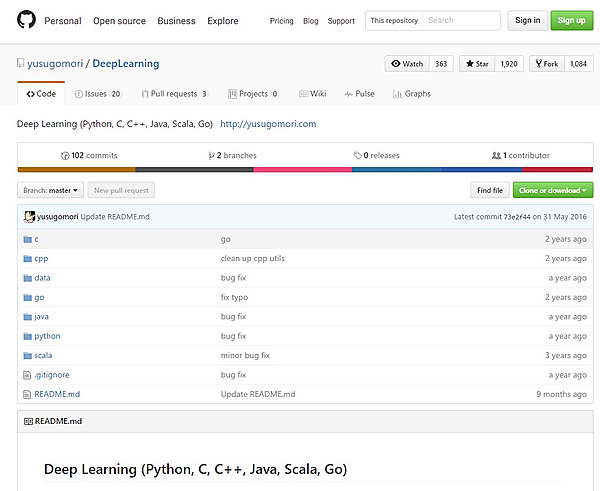Open the yusugomori.com link
Screen dimensions: 600x491
[267, 124]
